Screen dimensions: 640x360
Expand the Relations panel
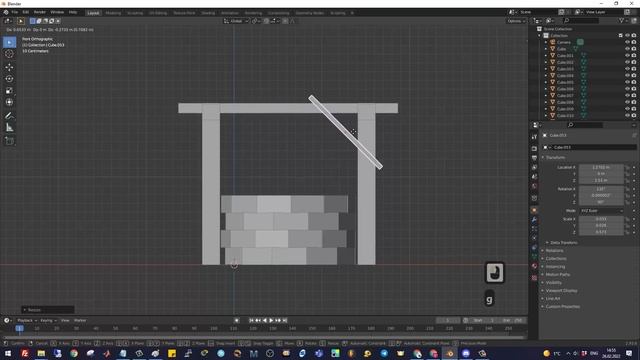click(x=553, y=251)
